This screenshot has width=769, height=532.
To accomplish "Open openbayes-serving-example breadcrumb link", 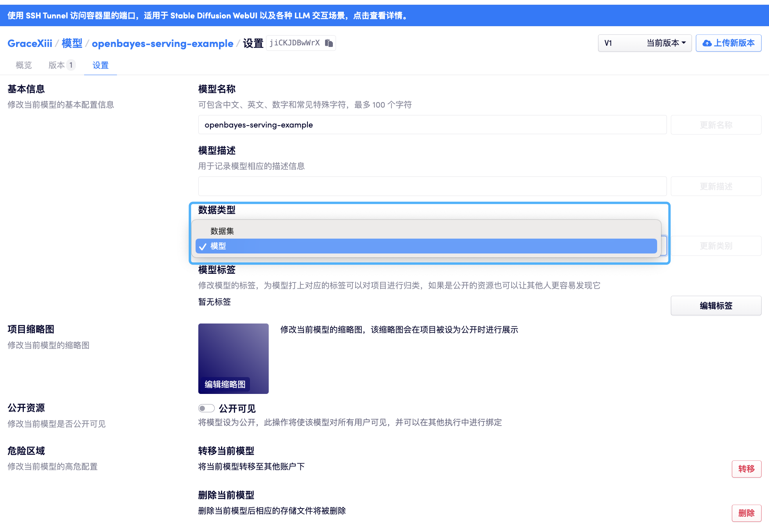I will coord(162,43).
